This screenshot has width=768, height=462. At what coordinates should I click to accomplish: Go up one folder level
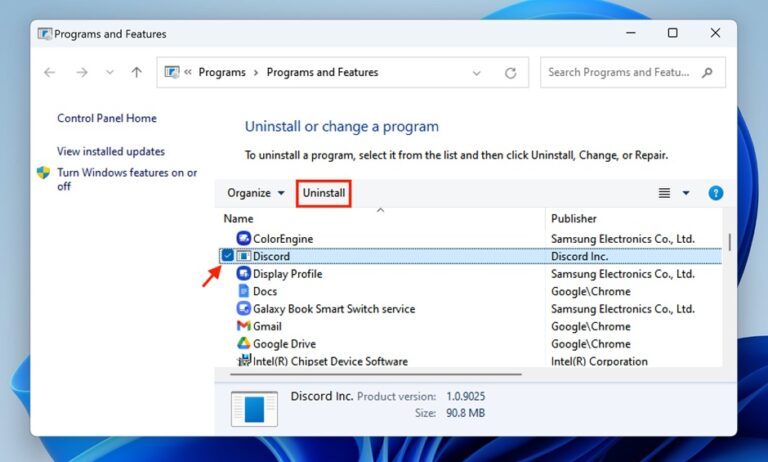137,73
